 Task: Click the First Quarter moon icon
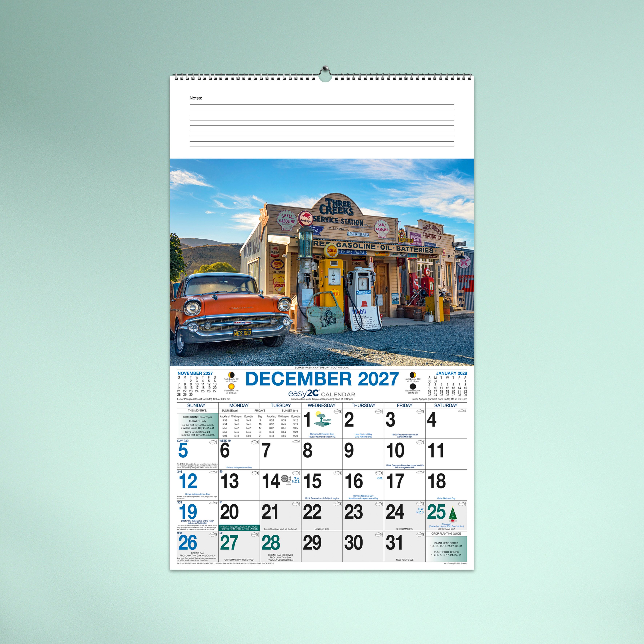pos(231,375)
